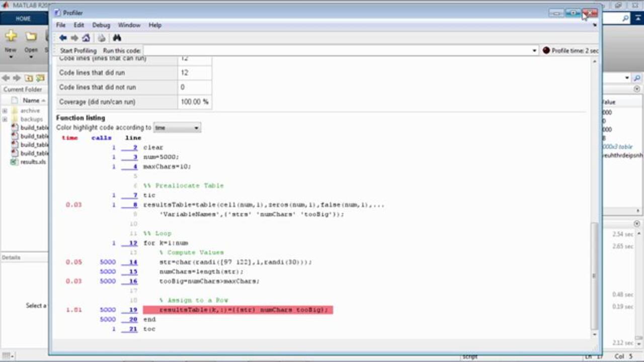Click line number 19 link
Screen dimensions: 644x362
(x=133, y=310)
